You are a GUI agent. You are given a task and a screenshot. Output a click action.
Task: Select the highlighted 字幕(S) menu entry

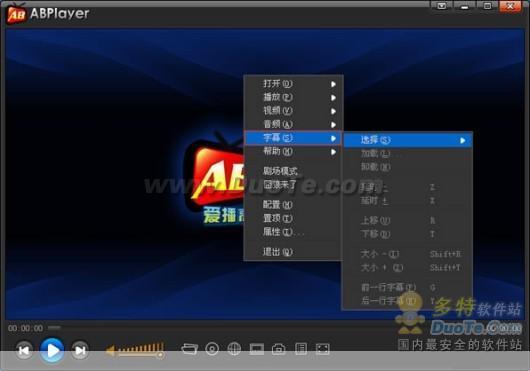293,138
